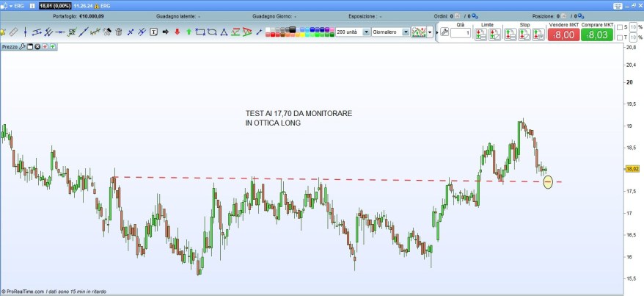644x296 pixels.
Task: Select the ruler measurement tool
Action: (x=13, y=32)
